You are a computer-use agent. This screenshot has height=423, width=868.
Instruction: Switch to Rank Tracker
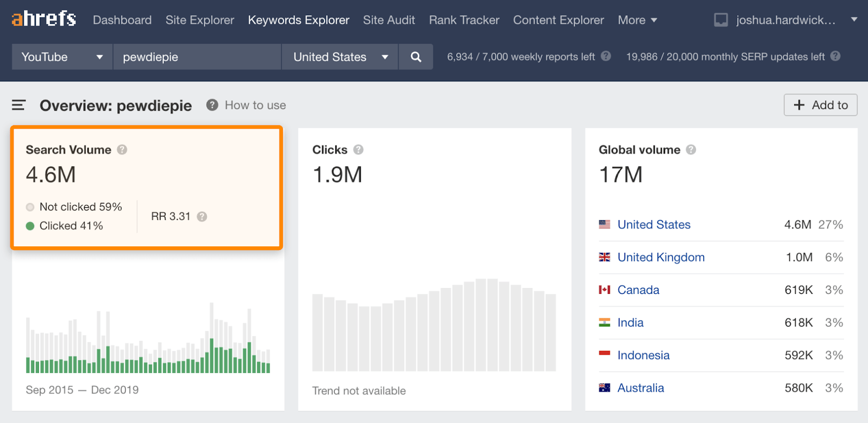(464, 20)
